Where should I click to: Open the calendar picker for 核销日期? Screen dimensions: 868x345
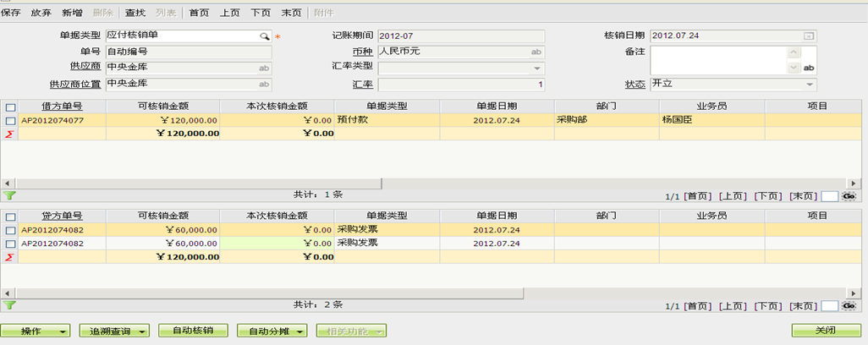pos(809,36)
